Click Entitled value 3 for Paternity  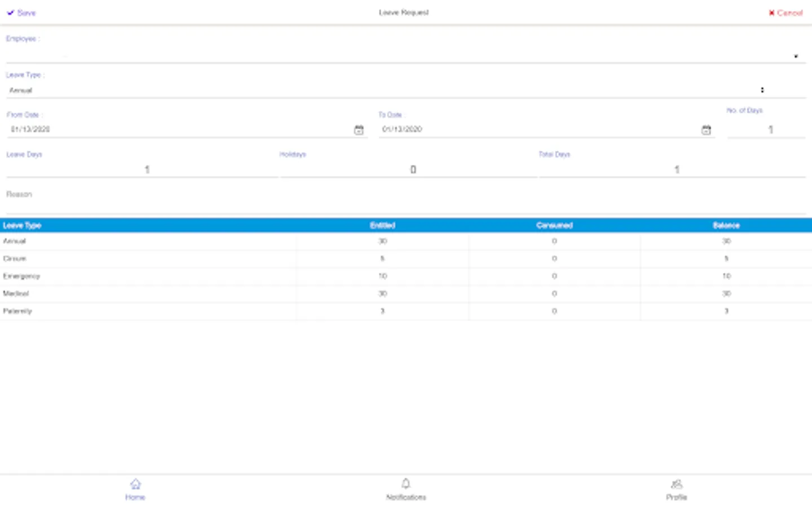point(382,311)
